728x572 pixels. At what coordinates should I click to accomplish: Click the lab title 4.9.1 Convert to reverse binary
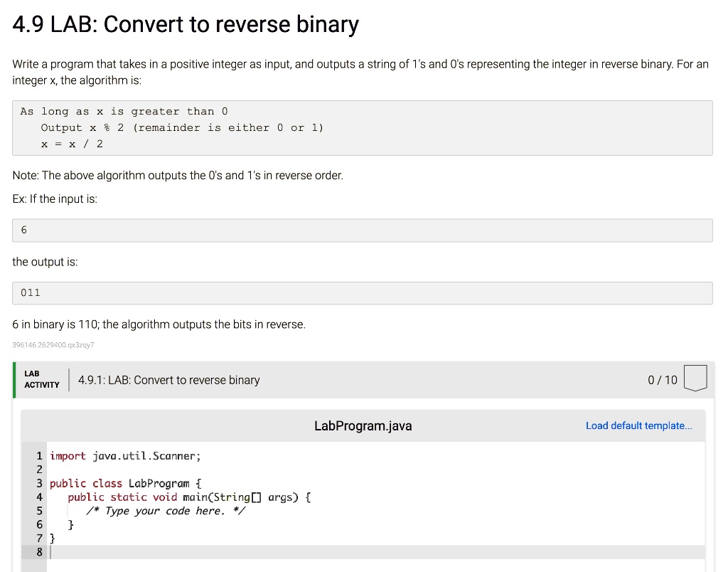pyautogui.click(x=168, y=380)
